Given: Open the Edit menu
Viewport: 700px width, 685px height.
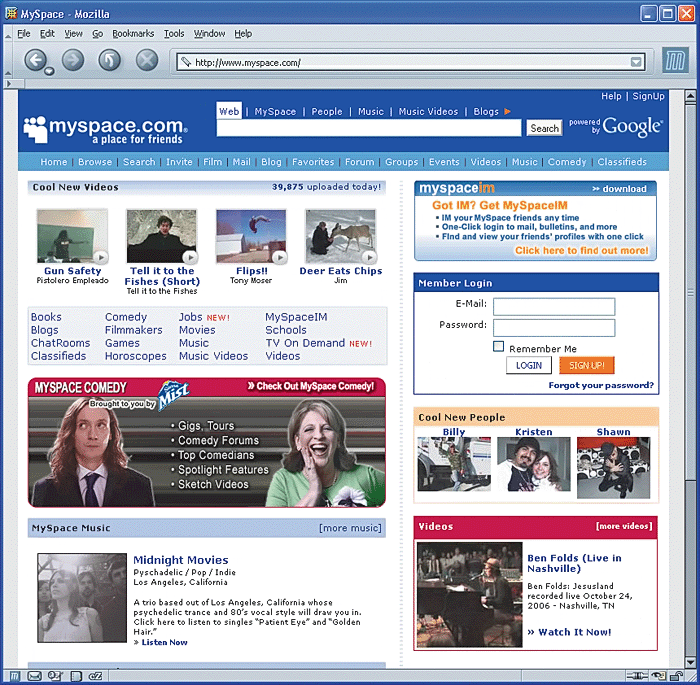Looking at the screenshot, I should [47, 34].
